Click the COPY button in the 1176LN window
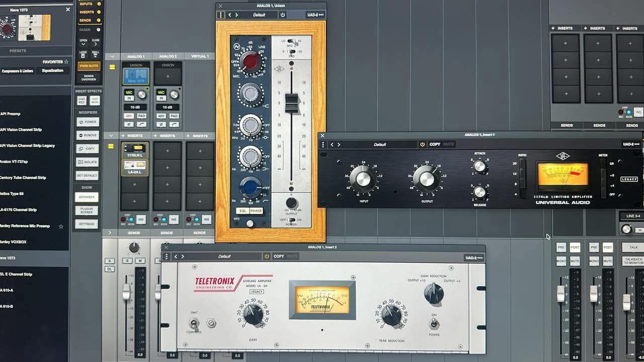Image resolution: width=644 pixels, height=362 pixels. [x=435, y=144]
